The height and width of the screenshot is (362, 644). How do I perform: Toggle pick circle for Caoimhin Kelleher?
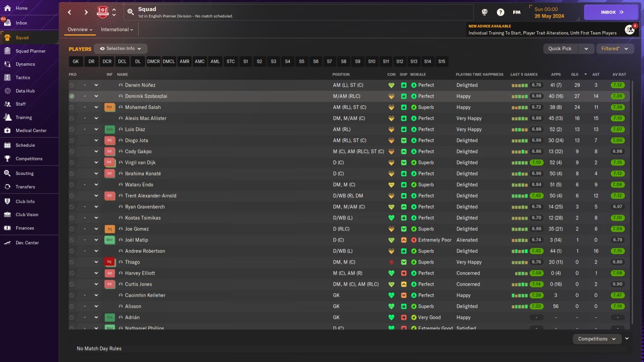(72, 295)
